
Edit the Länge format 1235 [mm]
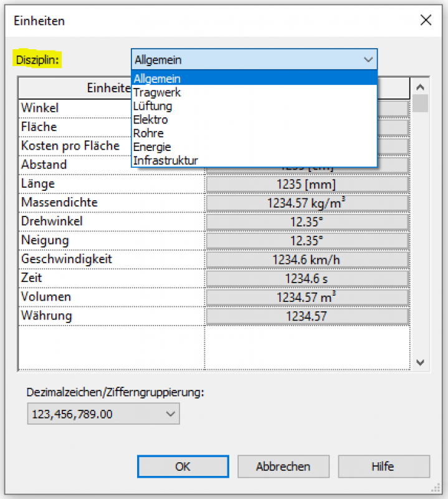pos(307,185)
